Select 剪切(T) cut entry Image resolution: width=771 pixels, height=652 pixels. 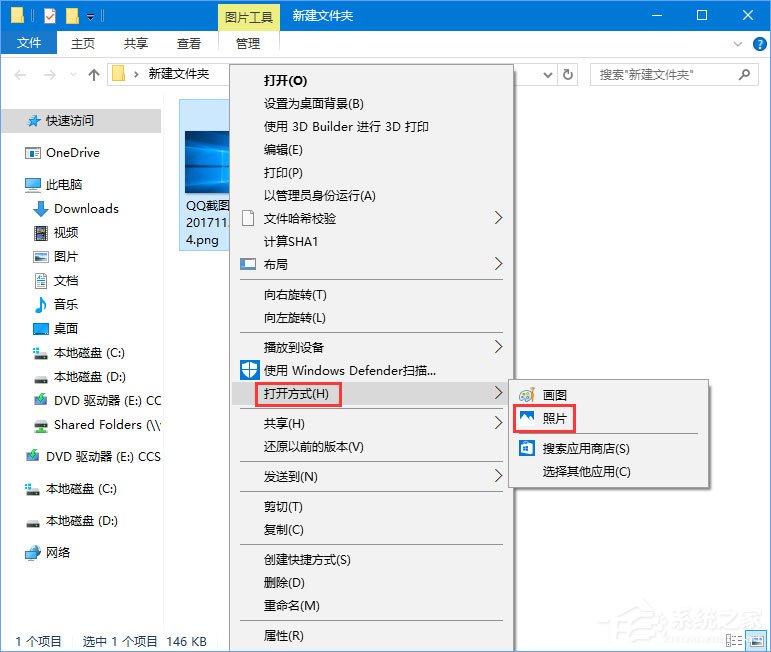[x=283, y=506]
